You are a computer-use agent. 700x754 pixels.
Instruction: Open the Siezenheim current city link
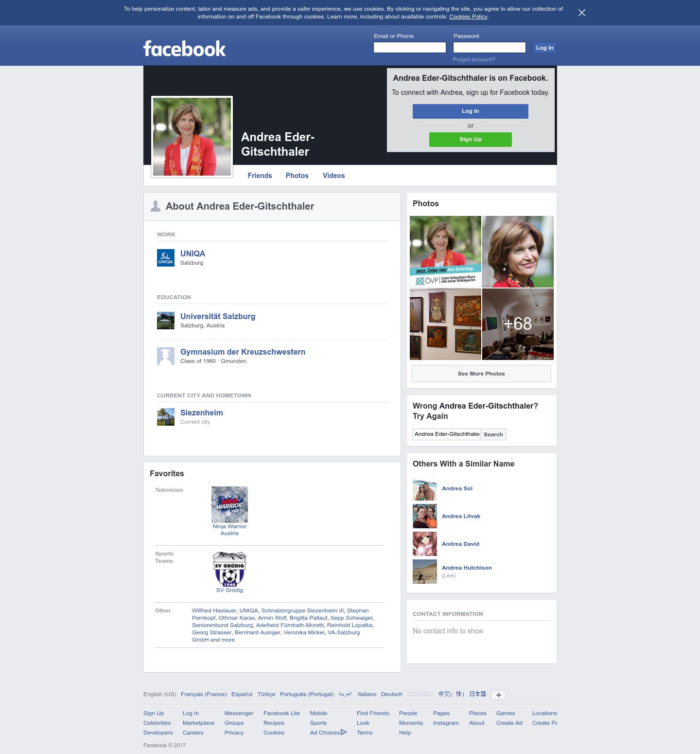[x=202, y=413]
